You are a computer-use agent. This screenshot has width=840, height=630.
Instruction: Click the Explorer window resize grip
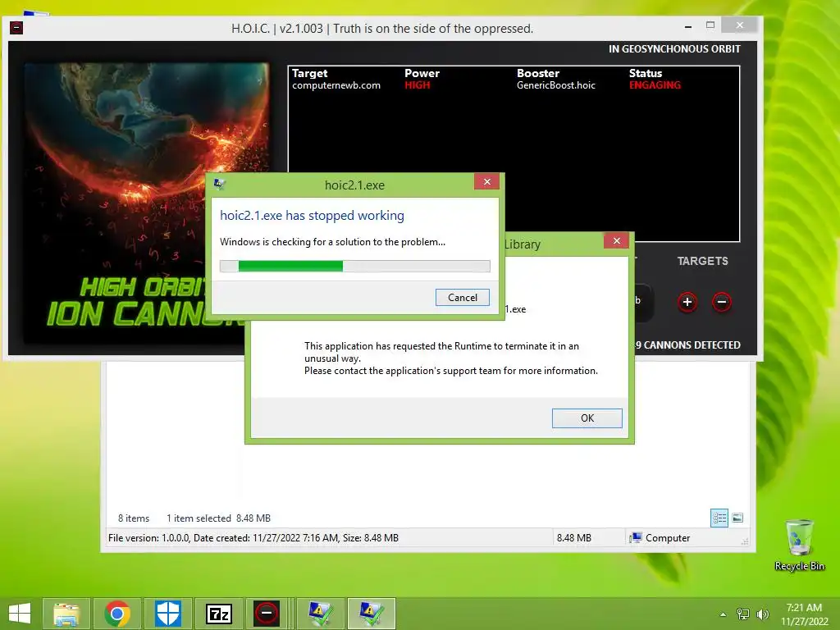pyautogui.click(x=745, y=541)
